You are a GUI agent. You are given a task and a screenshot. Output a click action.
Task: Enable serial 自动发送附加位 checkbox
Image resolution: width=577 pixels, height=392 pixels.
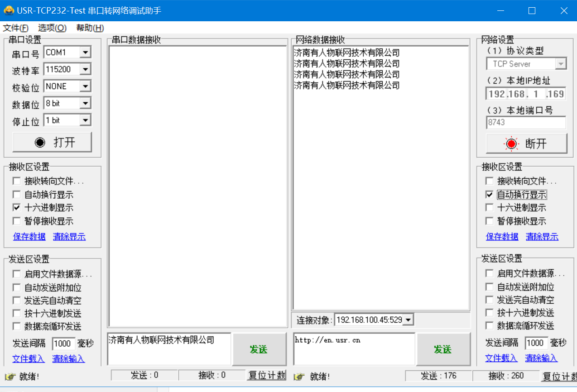(17, 287)
